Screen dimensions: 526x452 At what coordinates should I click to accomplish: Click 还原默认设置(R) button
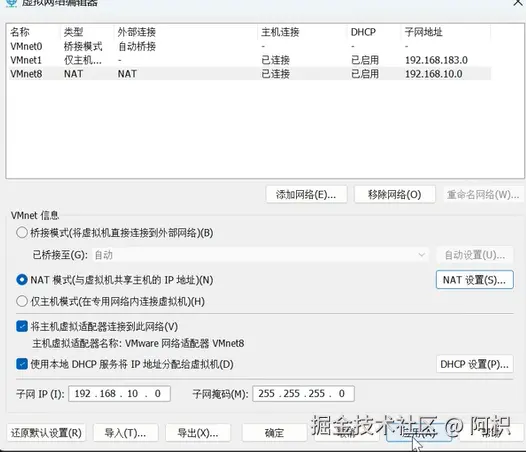point(46,433)
